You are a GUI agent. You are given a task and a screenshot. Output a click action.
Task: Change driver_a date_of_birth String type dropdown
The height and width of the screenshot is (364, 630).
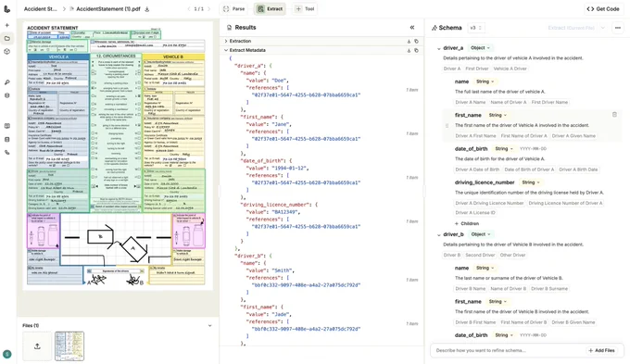(x=504, y=148)
